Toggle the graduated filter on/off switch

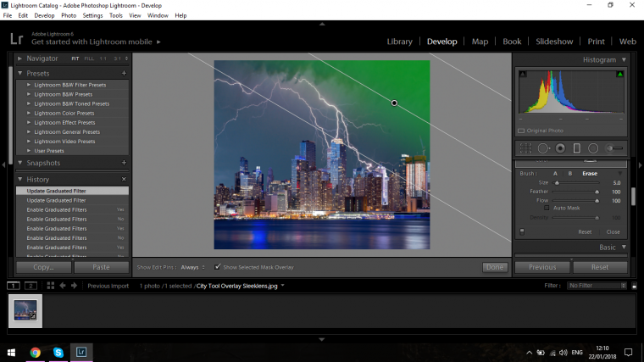pyautogui.click(x=522, y=231)
